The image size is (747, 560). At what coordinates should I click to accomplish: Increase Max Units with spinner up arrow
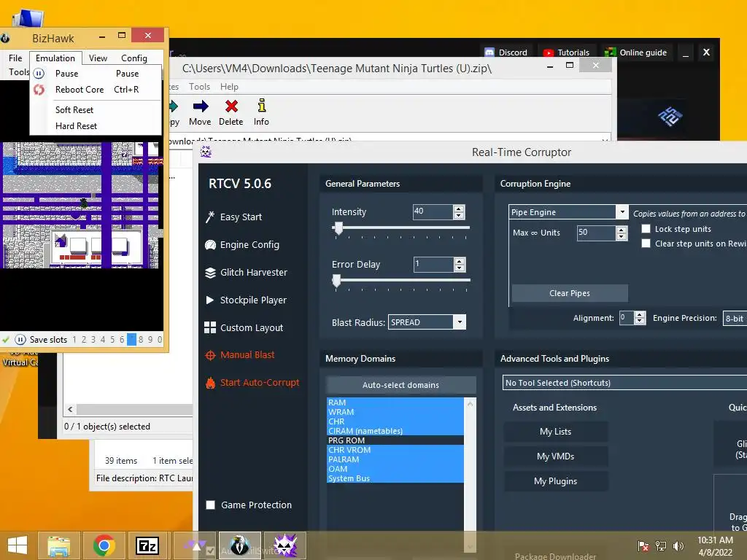tap(621, 230)
